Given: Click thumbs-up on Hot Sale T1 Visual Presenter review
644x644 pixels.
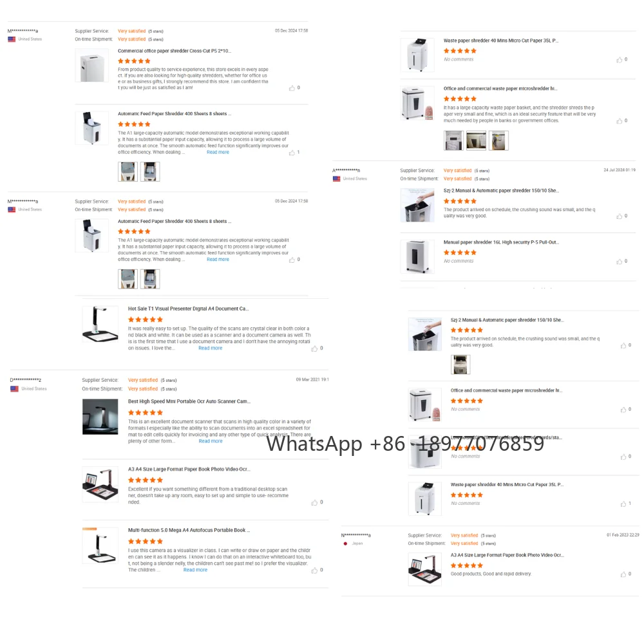Looking at the screenshot, I should click(x=314, y=348).
